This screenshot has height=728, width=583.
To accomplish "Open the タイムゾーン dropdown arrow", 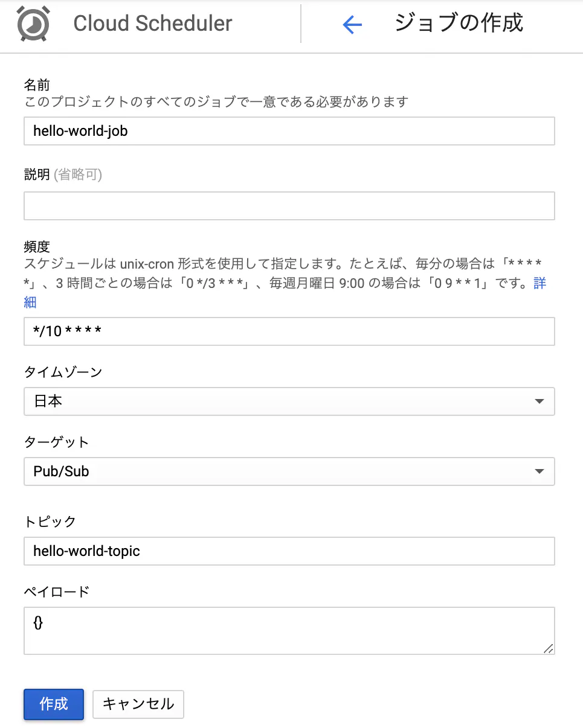I will click(x=540, y=401).
